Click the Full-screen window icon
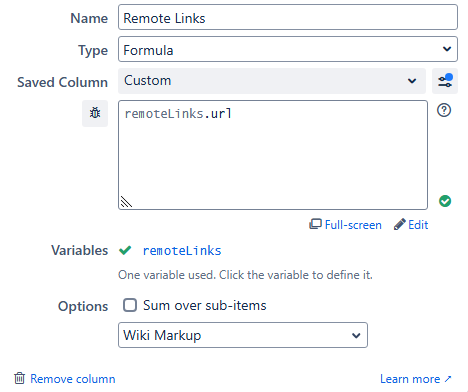The image size is (468, 392). tap(315, 224)
